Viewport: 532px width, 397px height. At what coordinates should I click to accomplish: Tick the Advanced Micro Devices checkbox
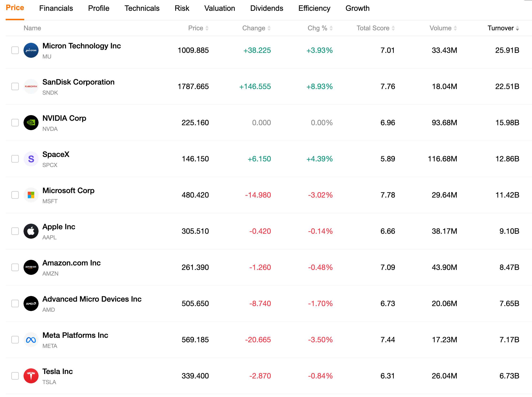pyautogui.click(x=15, y=304)
